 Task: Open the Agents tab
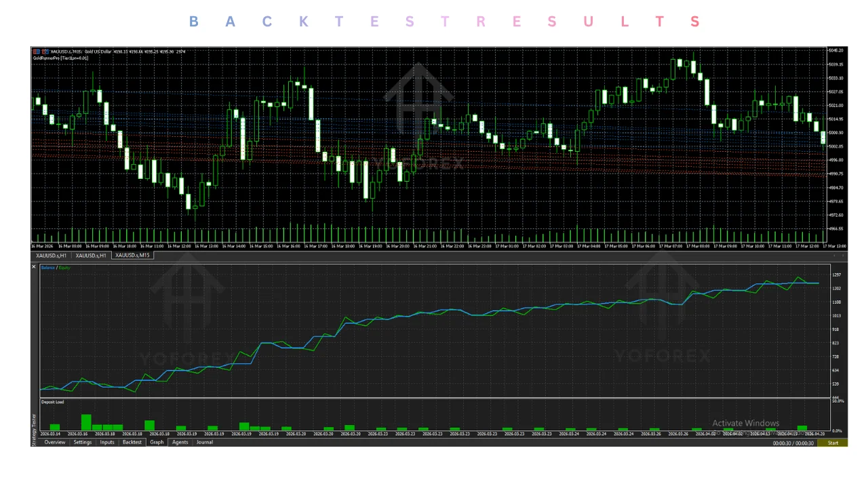pyautogui.click(x=180, y=443)
